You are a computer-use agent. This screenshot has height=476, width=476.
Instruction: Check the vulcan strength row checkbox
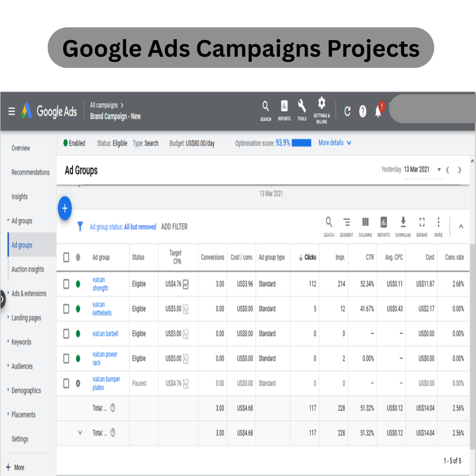click(x=66, y=284)
